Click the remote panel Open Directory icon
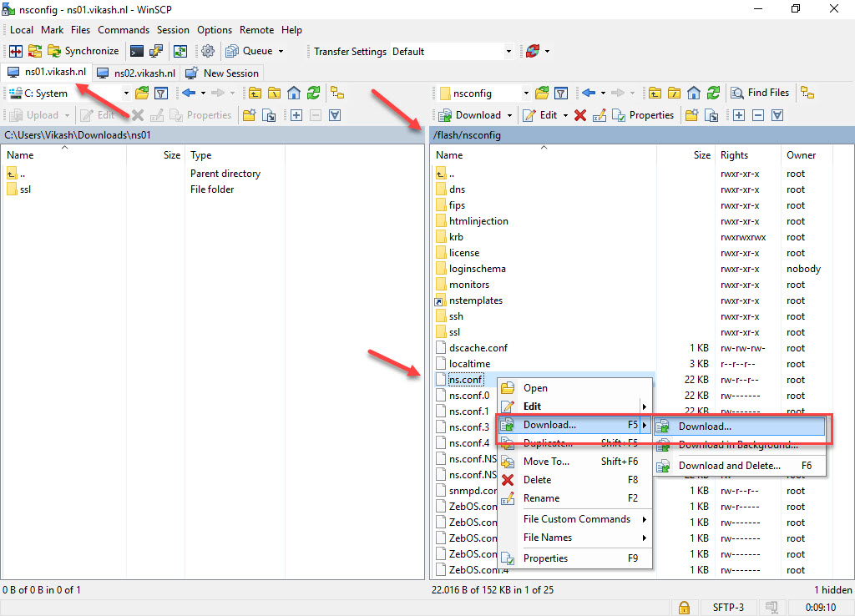Viewport: 855px width, 616px height. [x=542, y=93]
